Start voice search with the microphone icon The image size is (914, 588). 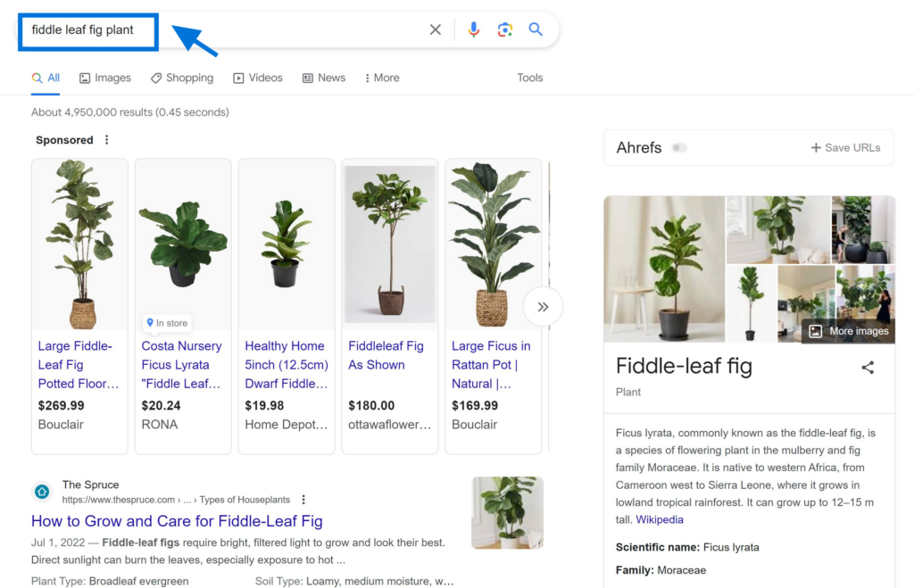pyautogui.click(x=473, y=29)
